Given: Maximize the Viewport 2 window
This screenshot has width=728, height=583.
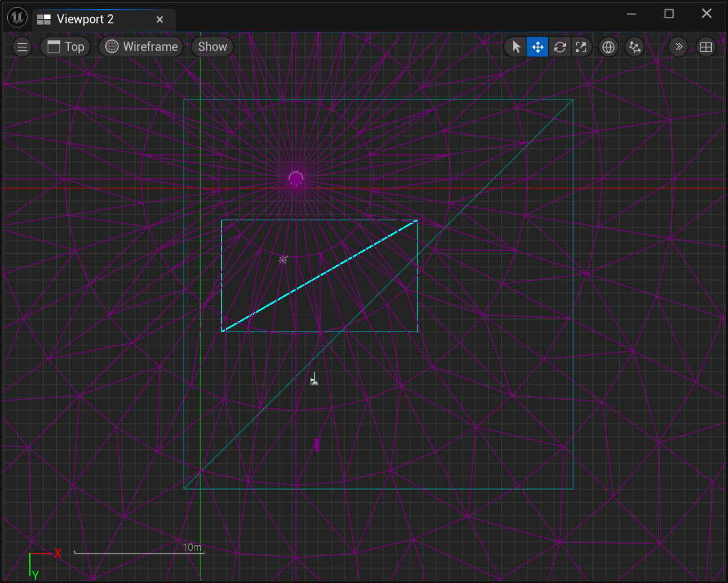Looking at the screenshot, I should [669, 14].
